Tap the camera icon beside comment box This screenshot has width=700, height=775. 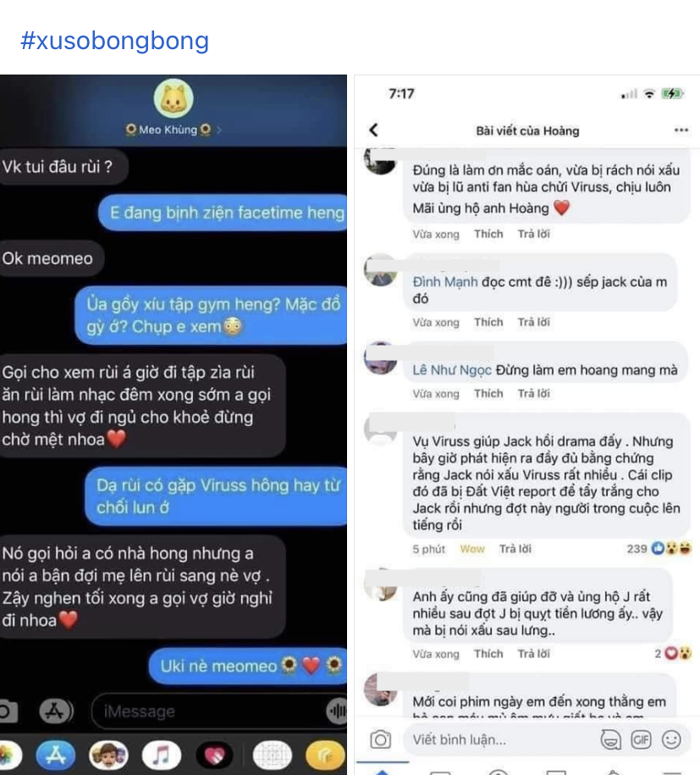[380, 739]
